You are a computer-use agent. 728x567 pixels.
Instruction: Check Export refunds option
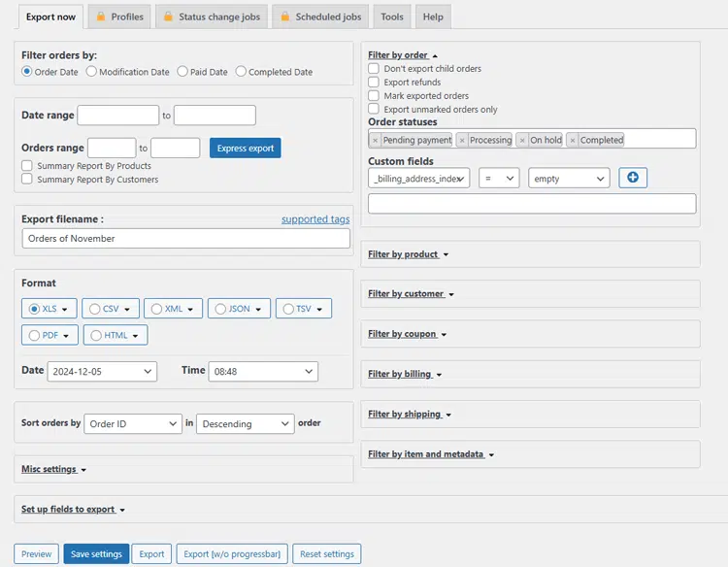tap(374, 82)
